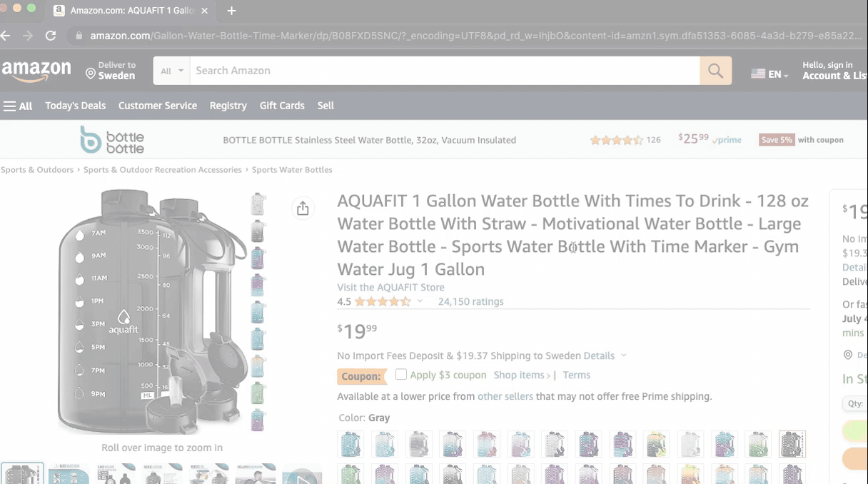The height and width of the screenshot is (484, 868).
Task: Click the search magnifier icon
Action: click(715, 70)
